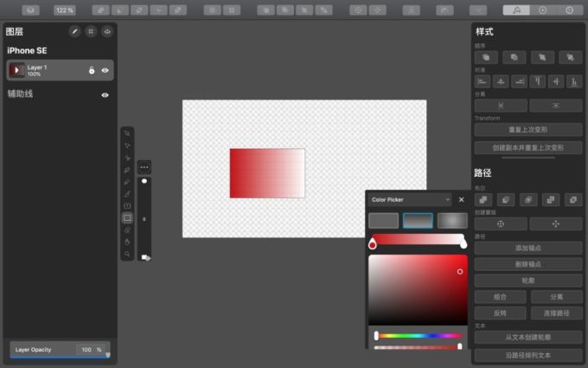The image size is (588, 368).
Task: Toggle the lock on Layer 1
Action: 92,70
